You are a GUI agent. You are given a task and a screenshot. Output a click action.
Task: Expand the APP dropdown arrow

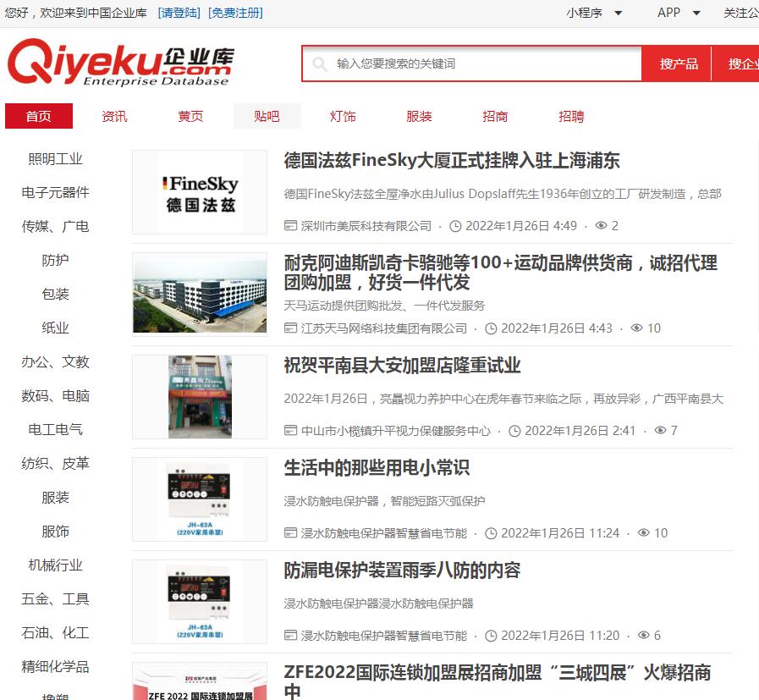(696, 13)
